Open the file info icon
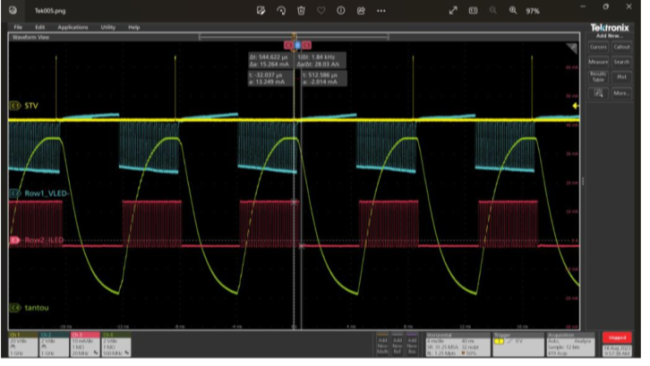Image resolution: width=650 pixels, height=366 pixels. point(341,11)
